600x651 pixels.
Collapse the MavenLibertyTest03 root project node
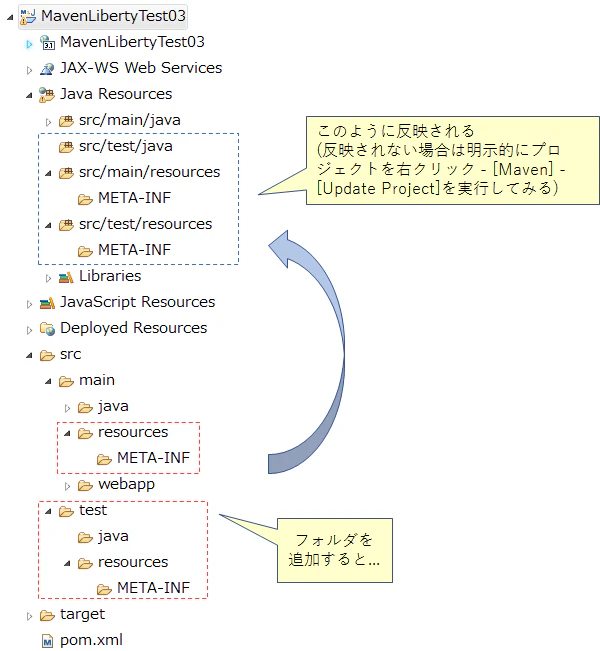click(x=10, y=17)
